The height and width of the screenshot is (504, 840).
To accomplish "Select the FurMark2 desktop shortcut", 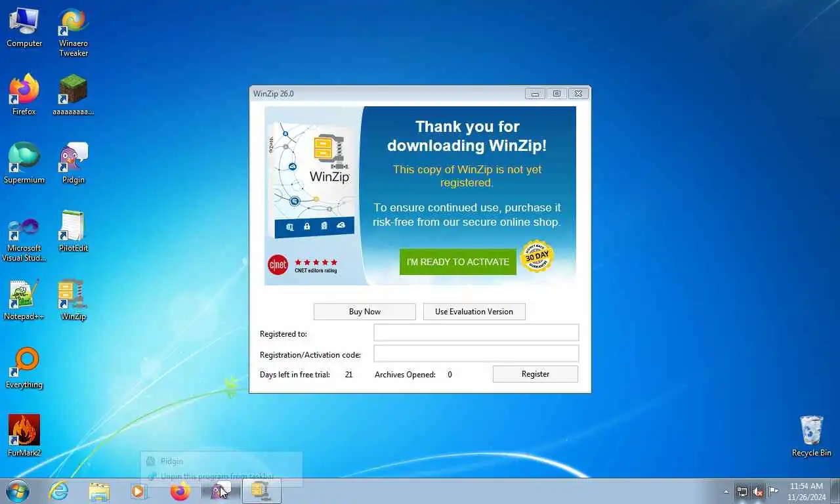I will point(24,436).
